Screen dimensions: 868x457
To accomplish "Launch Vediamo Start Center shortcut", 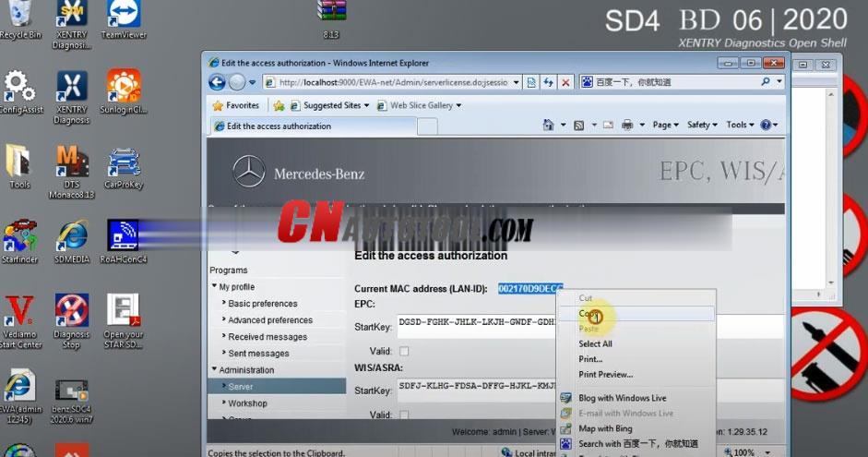I will click(20, 321).
